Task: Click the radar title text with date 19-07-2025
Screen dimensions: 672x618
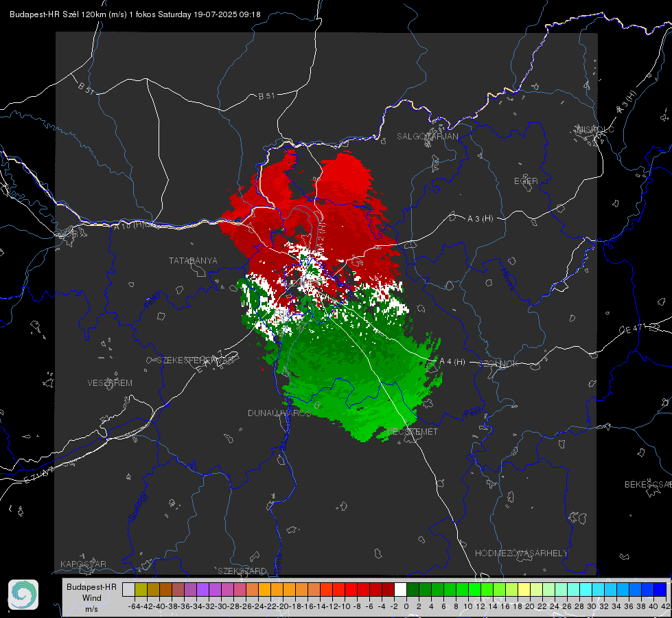Action: [x=135, y=14]
